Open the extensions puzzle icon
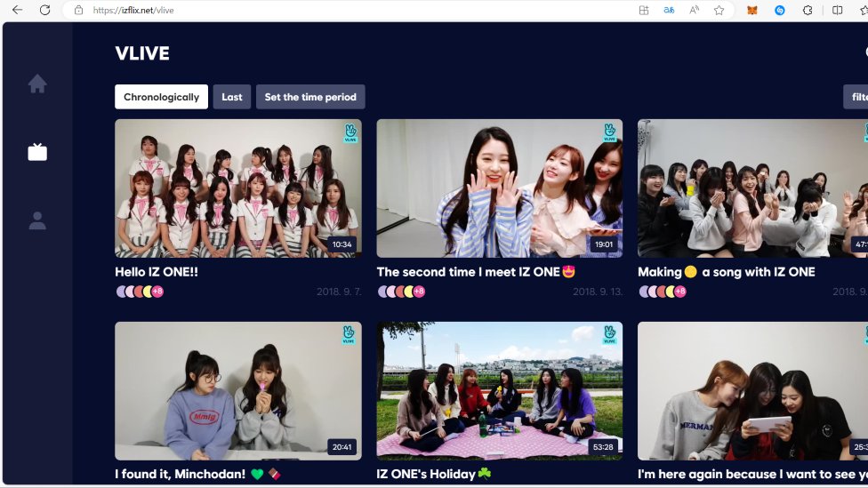This screenshot has height=488, width=868. click(808, 10)
